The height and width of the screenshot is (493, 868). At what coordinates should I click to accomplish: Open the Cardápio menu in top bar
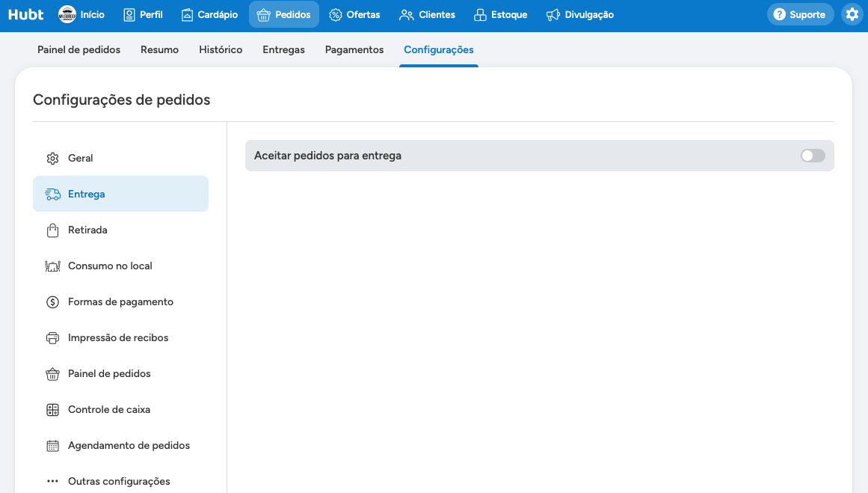pyautogui.click(x=210, y=15)
